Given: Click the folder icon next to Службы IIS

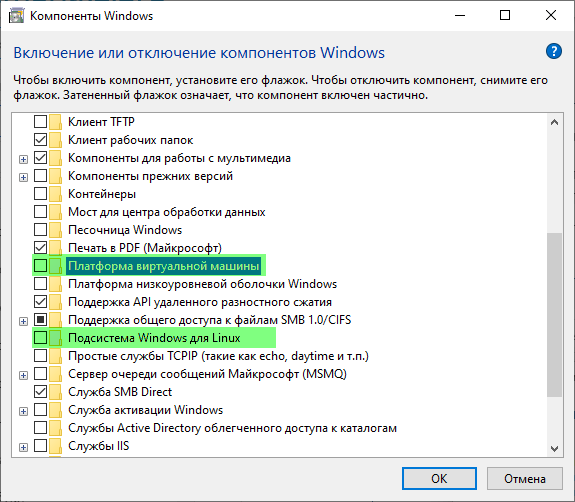Looking at the screenshot, I should 55,446.
